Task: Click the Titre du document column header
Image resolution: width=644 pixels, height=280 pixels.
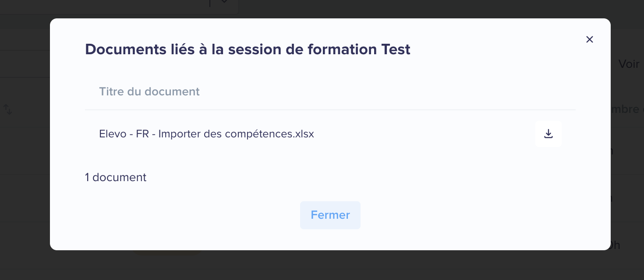Action: 149,91
